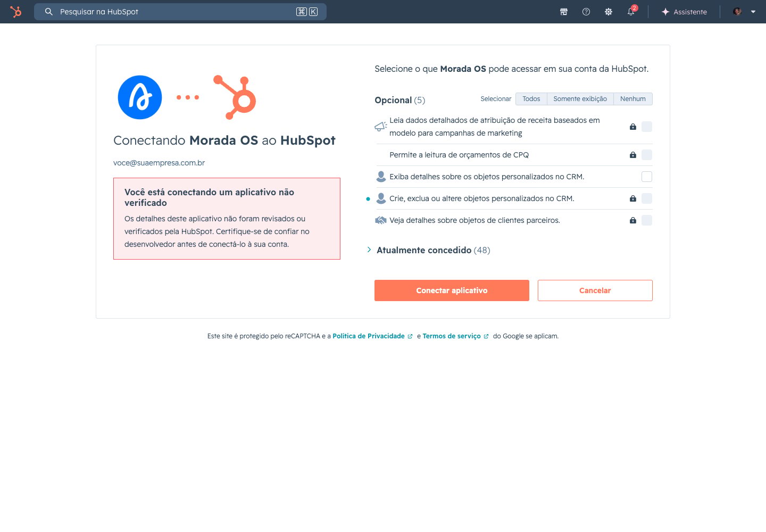This screenshot has width=766, height=532.
Task: Toggle checkbox for Crie, exclua ou altere objetos
Action: pos(647,198)
